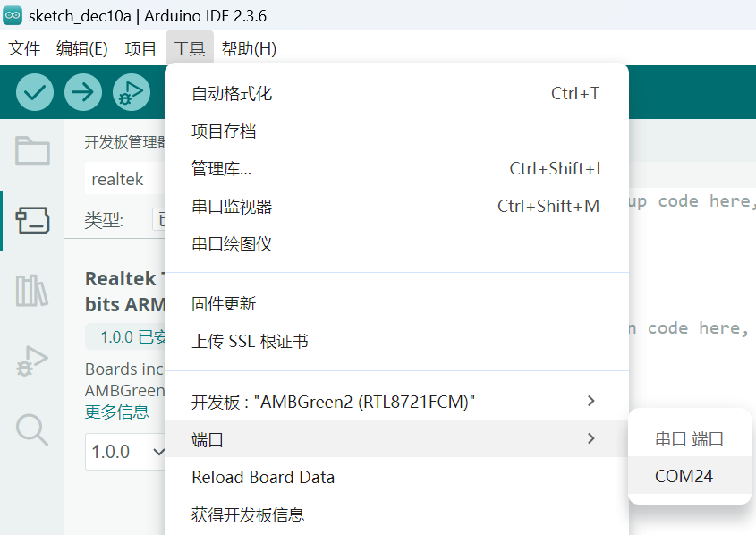Open the 帮助(H) menu
Screen dimensions: 756x535
point(249,49)
